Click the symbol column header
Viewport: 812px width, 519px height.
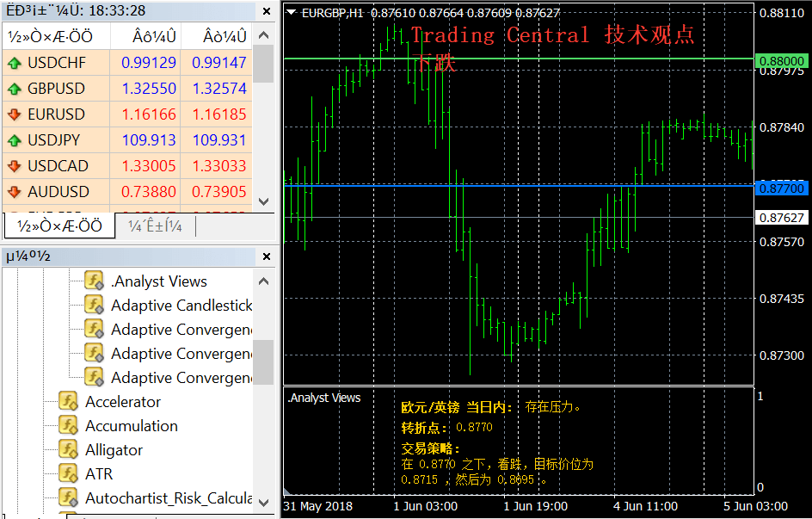tap(56, 37)
